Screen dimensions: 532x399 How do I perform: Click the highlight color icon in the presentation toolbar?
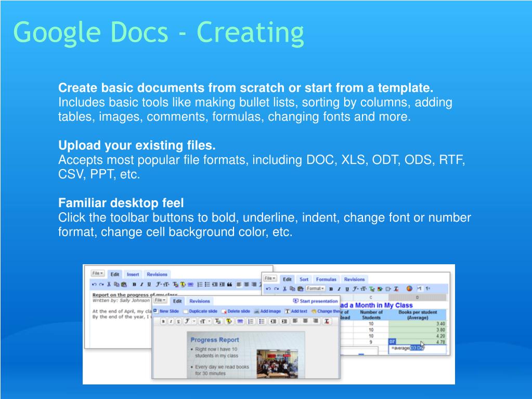coord(229,321)
